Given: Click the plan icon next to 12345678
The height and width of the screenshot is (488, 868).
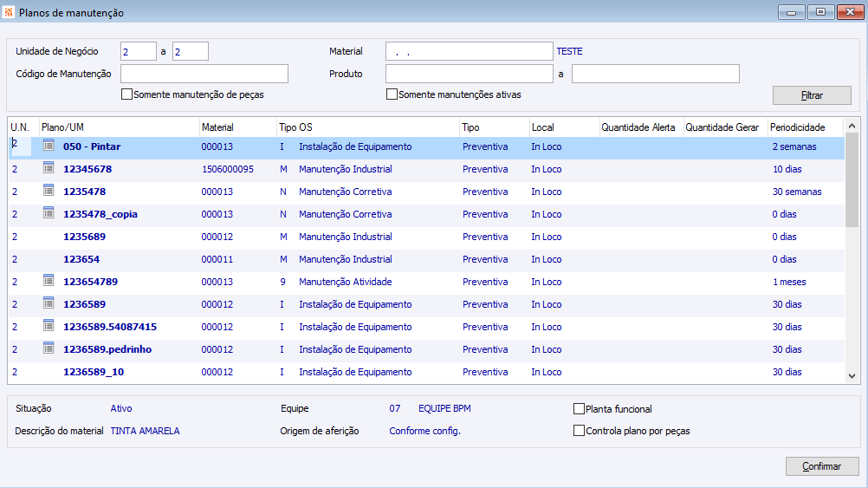Looking at the screenshot, I should (49, 168).
